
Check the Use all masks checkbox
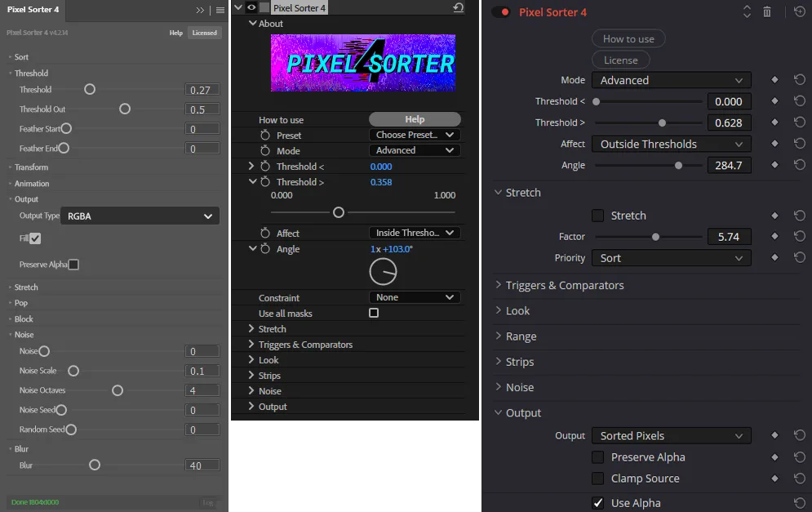coord(374,313)
